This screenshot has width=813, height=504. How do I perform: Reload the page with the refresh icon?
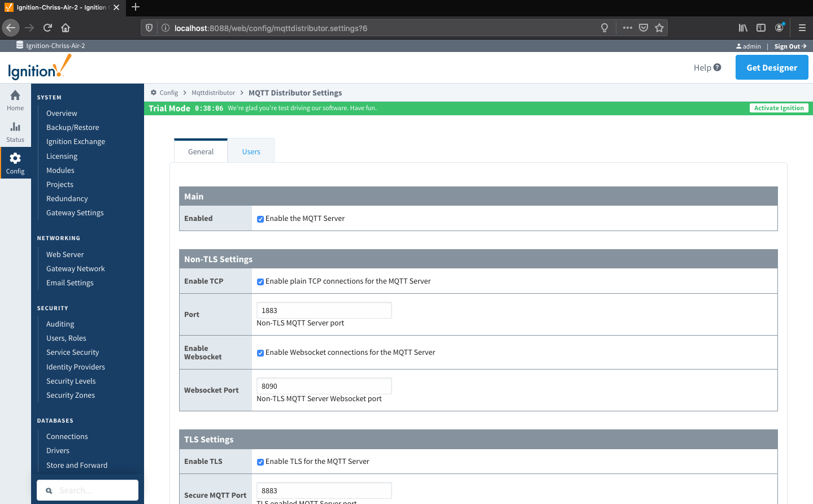click(x=47, y=28)
